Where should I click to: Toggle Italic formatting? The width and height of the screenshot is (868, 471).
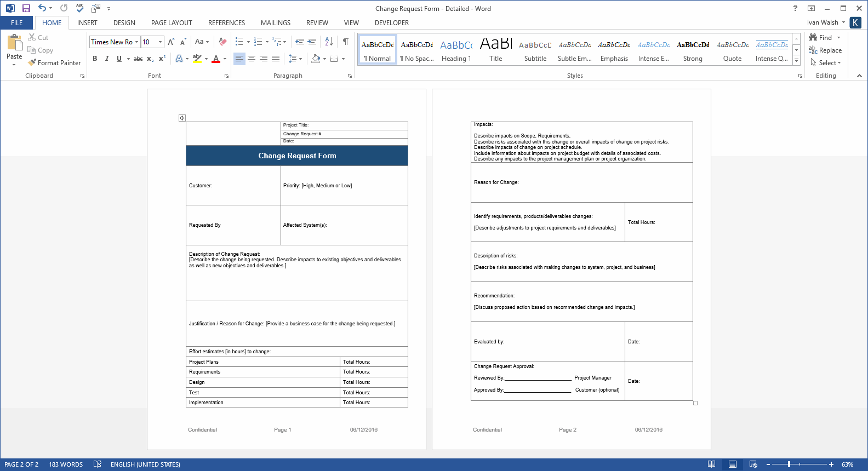(x=107, y=59)
